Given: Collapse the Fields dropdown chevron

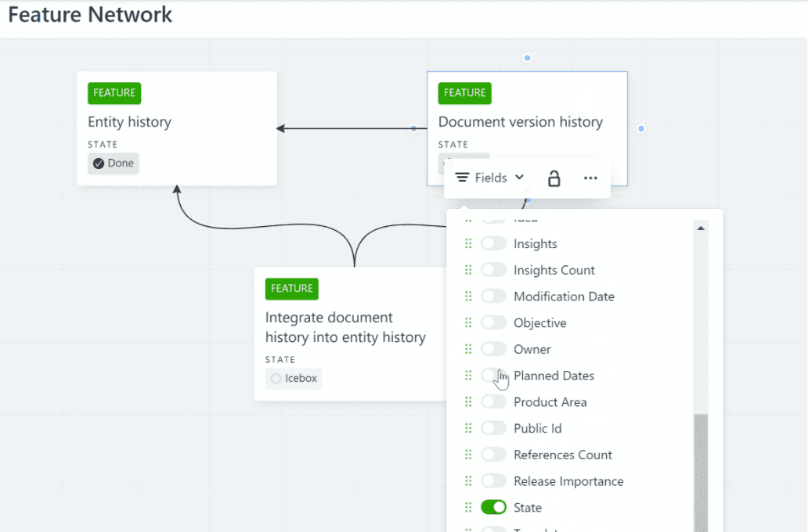Looking at the screenshot, I should click(520, 178).
